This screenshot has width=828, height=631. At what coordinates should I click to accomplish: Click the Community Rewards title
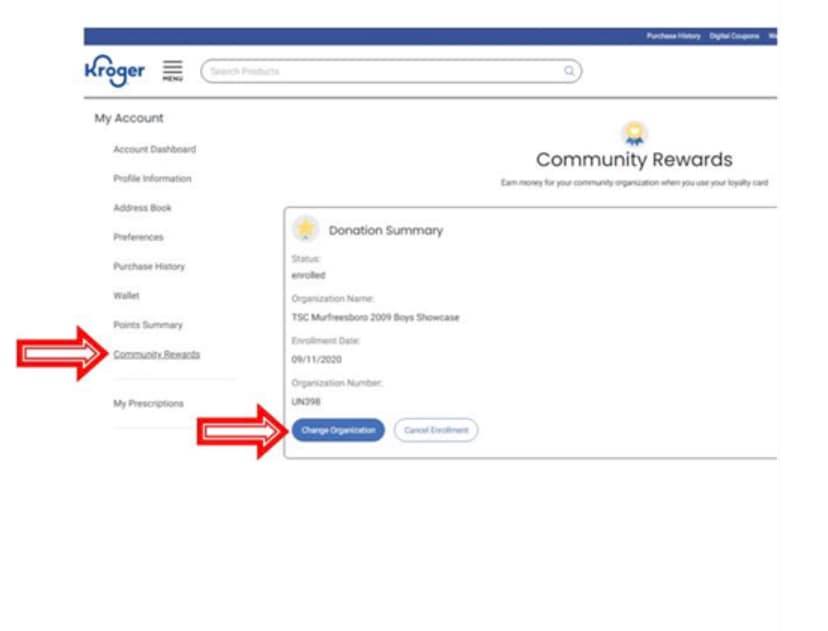634,159
